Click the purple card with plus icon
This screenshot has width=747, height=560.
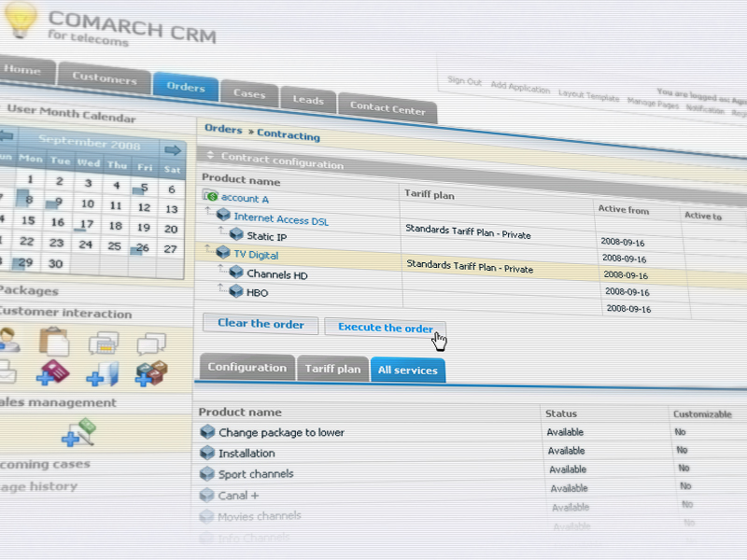53,373
